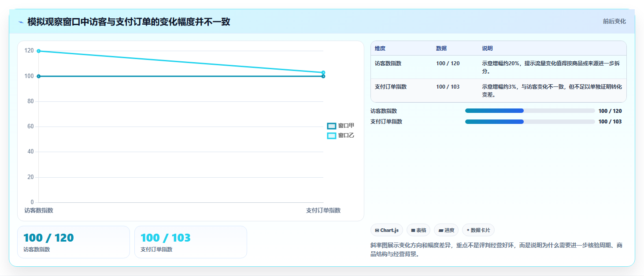The image size is (644, 276).
Task: Click the 示意增幅约3% description cell
Action: [552, 90]
